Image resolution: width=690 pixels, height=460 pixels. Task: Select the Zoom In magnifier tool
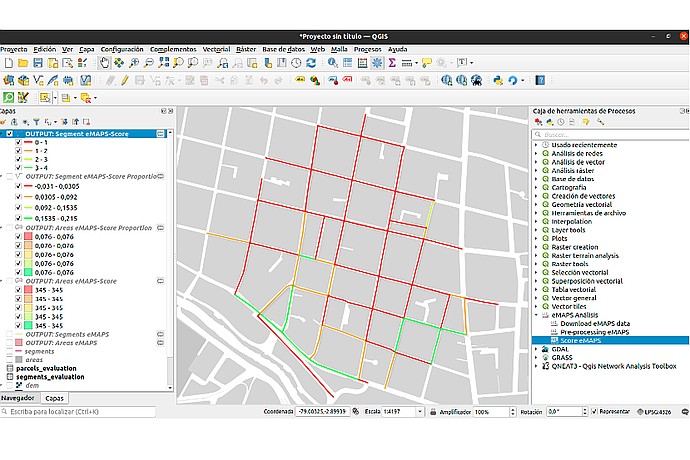click(x=134, y=63)
